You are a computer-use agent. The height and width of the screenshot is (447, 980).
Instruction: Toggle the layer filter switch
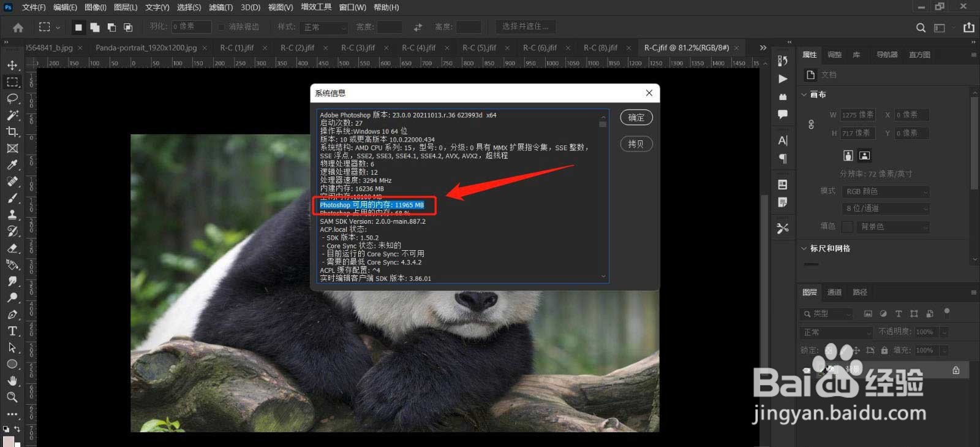[946, 313]
